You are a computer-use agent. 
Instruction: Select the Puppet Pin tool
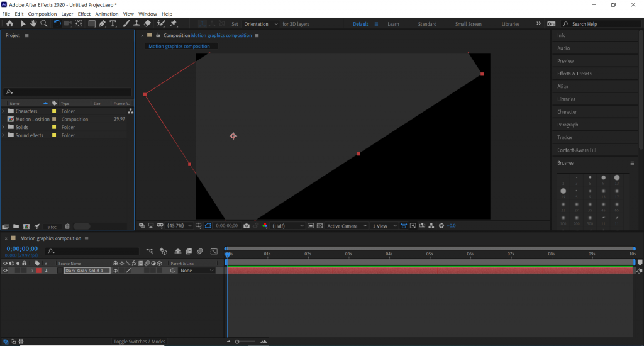174,24
